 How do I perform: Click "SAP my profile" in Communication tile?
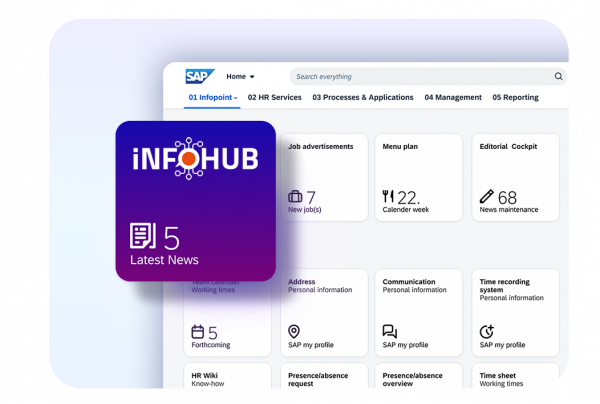405,345
